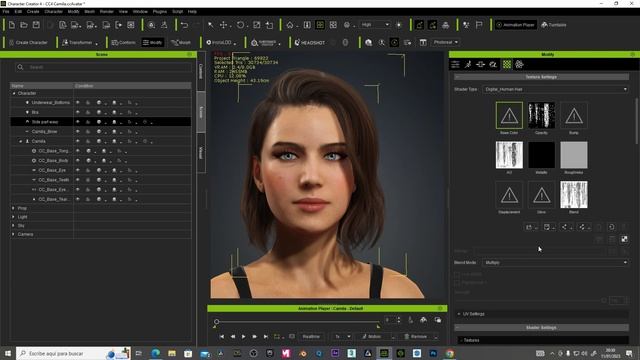640x360 pixels.
Task: Click the Morph button
Action: 181,42
